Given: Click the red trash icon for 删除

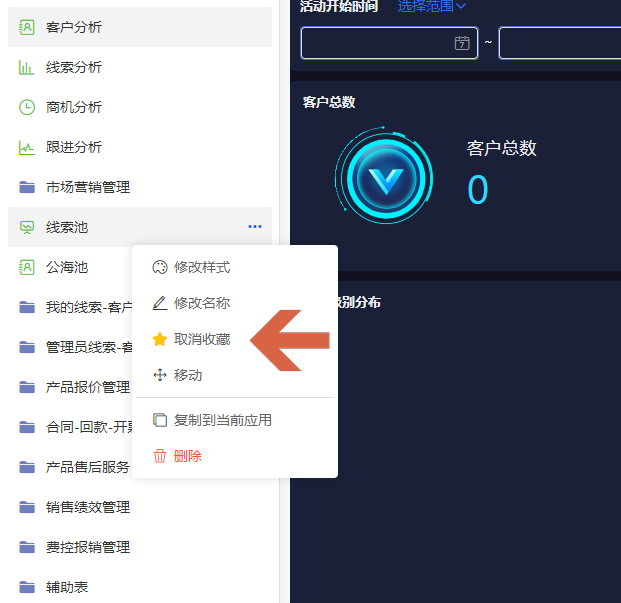Looking at the screenshot, I should (x=160, y=456).
